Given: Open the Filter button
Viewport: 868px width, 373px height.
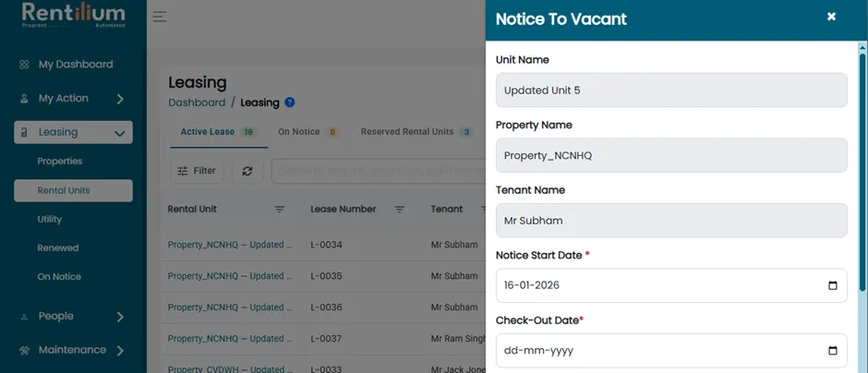Looking at the screenshot, I should [x=197, y=171].
